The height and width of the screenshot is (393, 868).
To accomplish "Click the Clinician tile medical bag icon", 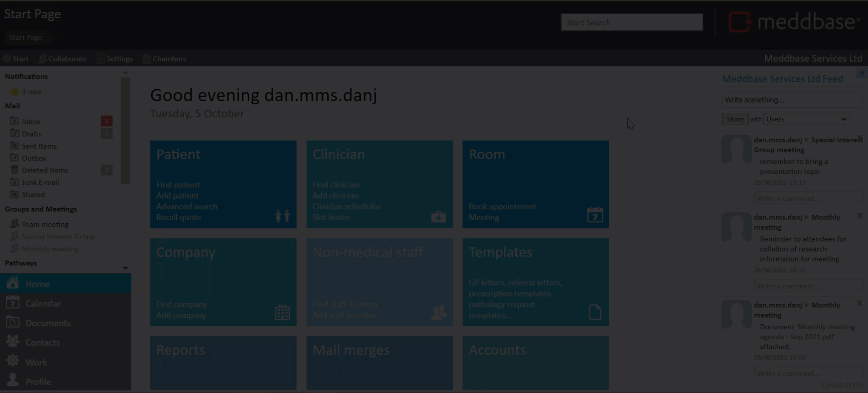I will tap(439, 217).
